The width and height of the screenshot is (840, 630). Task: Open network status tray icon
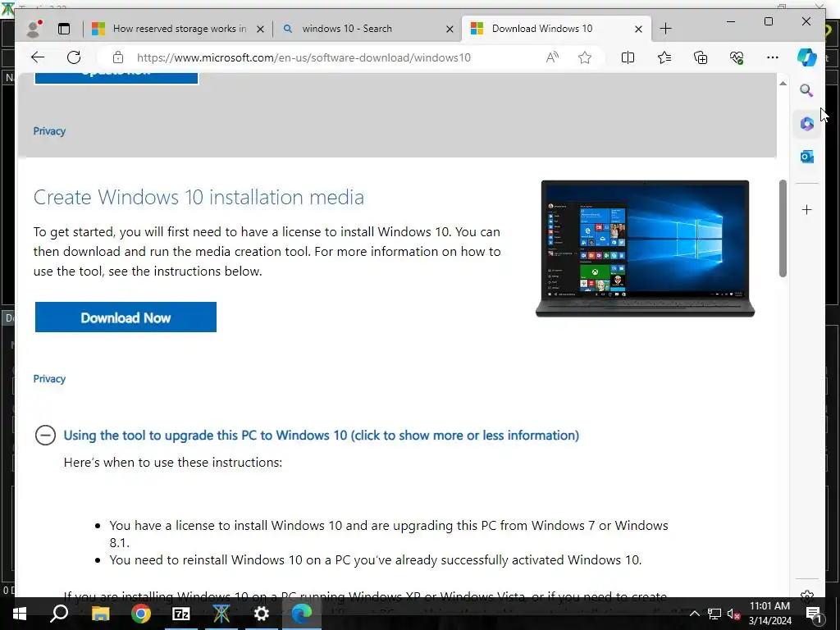click(x=714, y=614)
